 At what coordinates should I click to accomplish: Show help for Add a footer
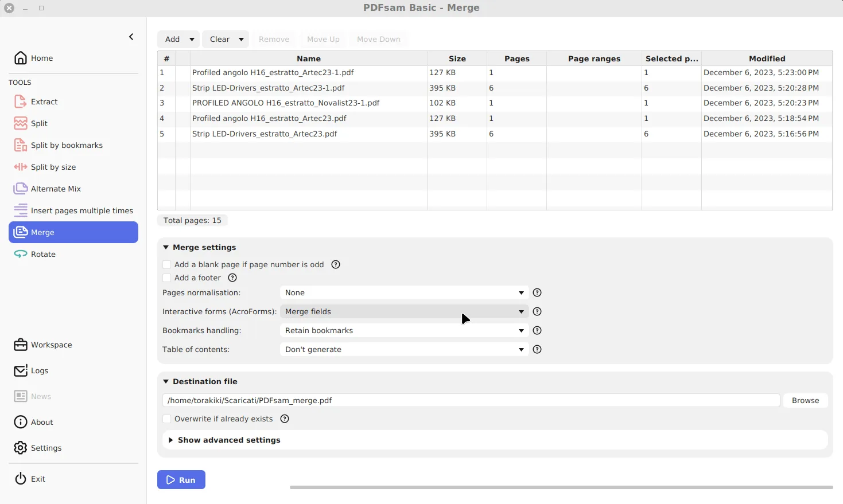pyautogui.click(x=232, y=278)
